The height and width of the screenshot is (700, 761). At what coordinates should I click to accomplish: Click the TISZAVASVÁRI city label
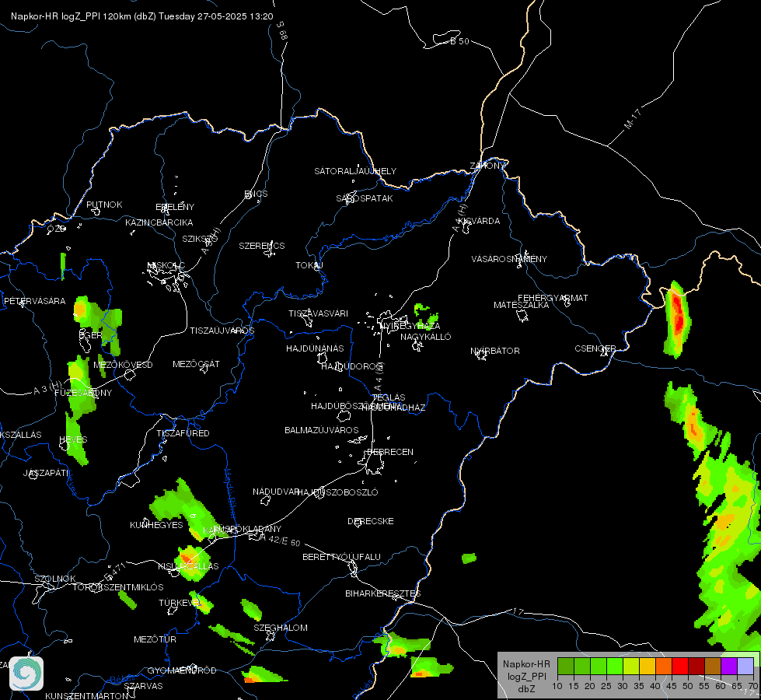point(319,313)
